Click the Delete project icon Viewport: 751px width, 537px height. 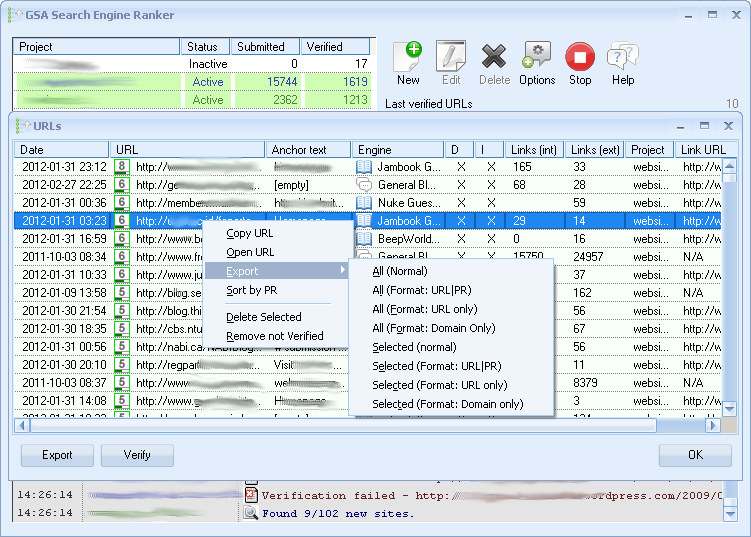494,58
